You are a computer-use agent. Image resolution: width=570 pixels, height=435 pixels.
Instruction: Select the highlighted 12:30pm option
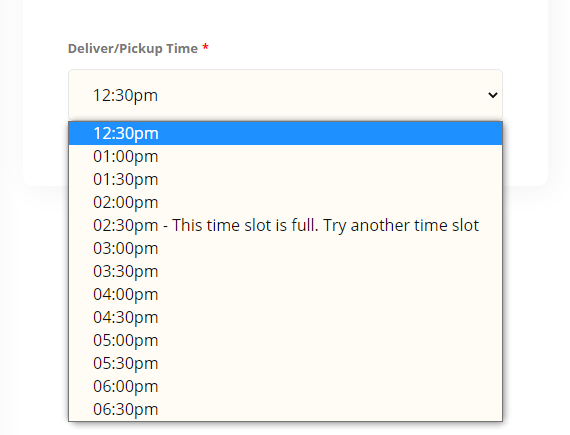pos(285,133)
